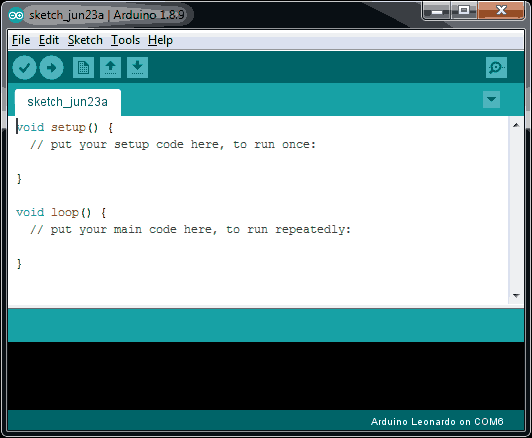This screenshot has width=532, height=438.
Task: Click 'Arduino Leonardo on COM6' status text
Action: (437, 422)
